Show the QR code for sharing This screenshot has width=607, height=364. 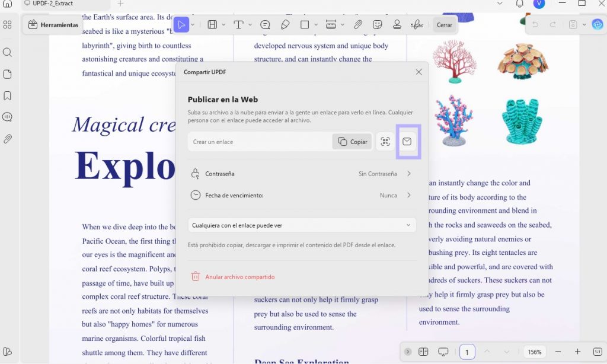point(385,141)
